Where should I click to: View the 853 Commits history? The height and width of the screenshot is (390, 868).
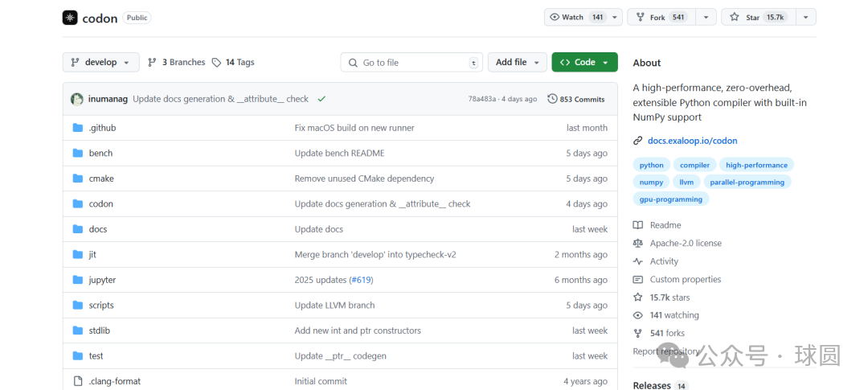tap(576, 99)
